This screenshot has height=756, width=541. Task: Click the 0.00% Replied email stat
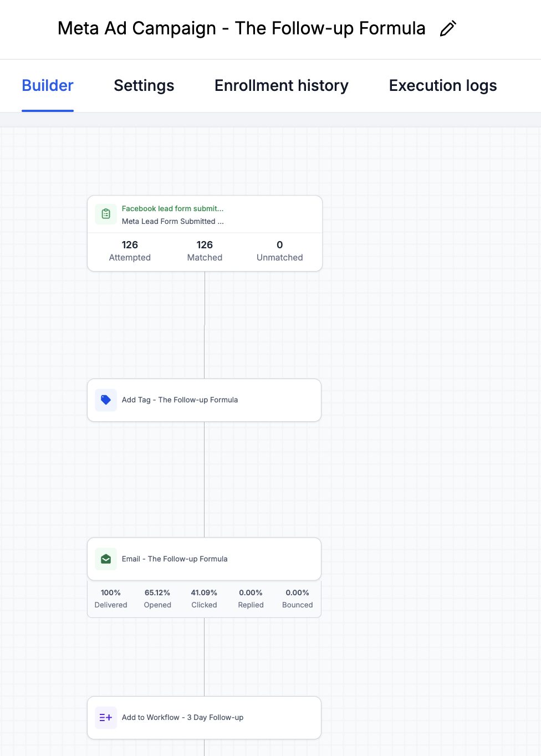(251, 599)
